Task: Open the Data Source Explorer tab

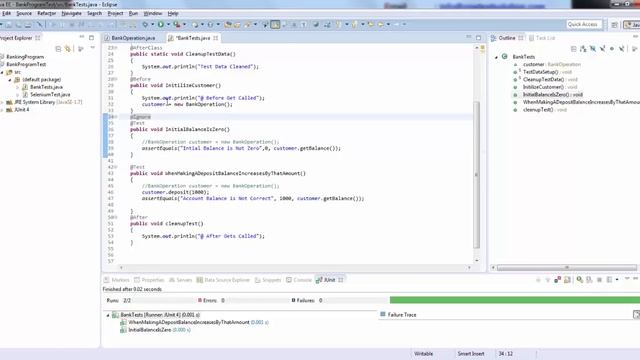Action: pyautogui.click(x=223, y=280)
